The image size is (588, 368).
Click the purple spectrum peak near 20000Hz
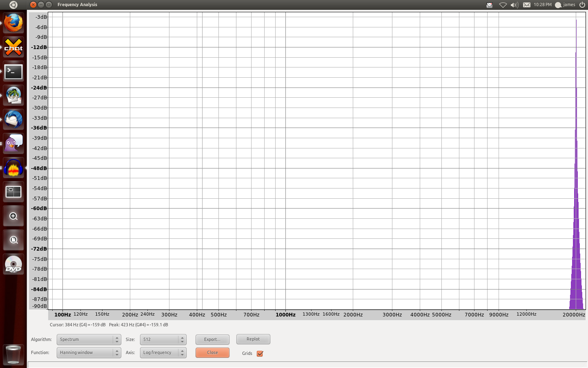click(576, 245)
